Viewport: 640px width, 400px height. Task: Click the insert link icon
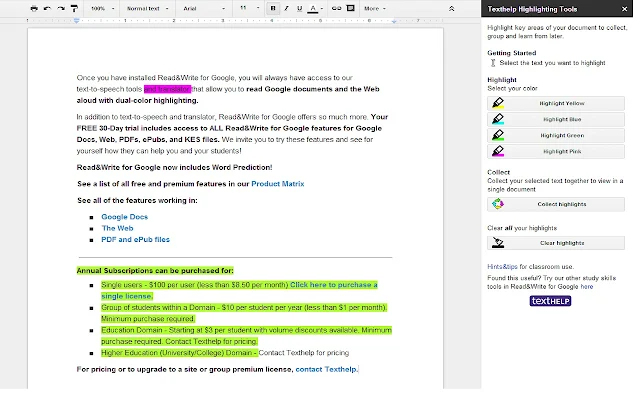tap(336, 9)
